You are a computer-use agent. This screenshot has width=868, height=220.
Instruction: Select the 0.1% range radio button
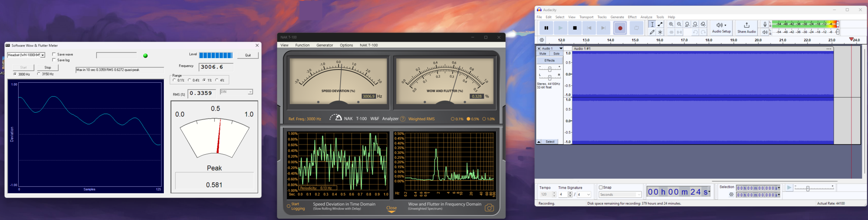174,80
